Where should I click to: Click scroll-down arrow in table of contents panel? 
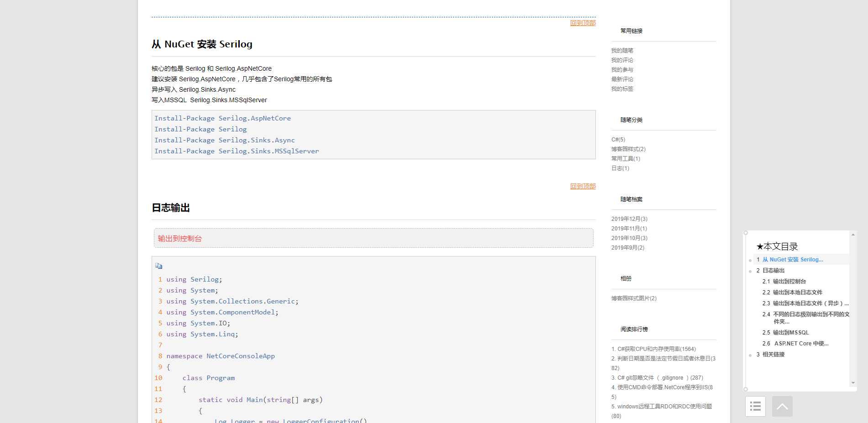pyautogui.click(x=853, y=383)
